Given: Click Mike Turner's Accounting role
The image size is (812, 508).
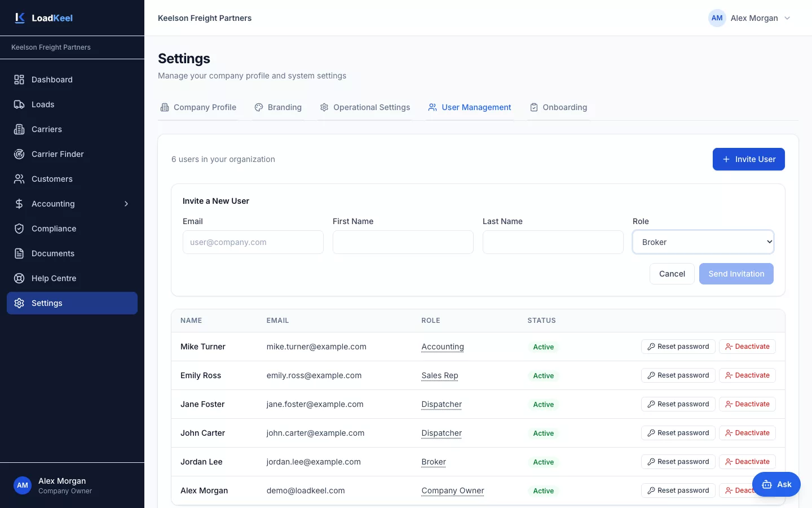Looking at the screenshot, I should point(443,347).
